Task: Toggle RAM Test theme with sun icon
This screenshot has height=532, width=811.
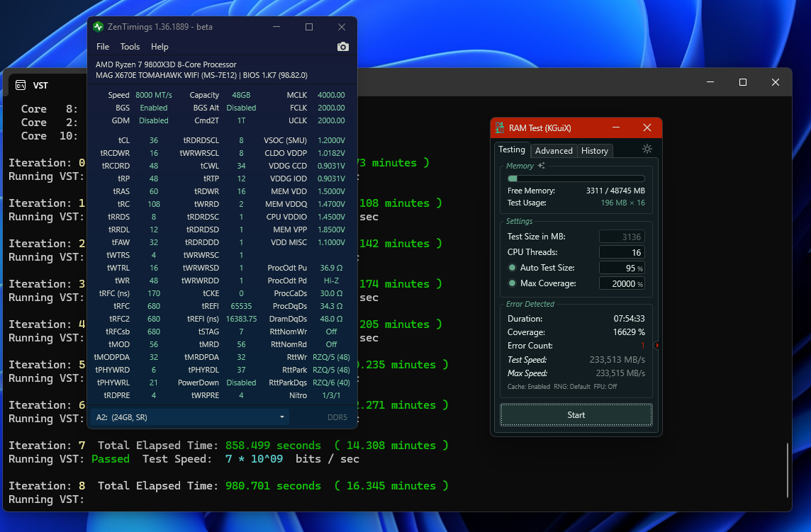Action: click(647, 149)
